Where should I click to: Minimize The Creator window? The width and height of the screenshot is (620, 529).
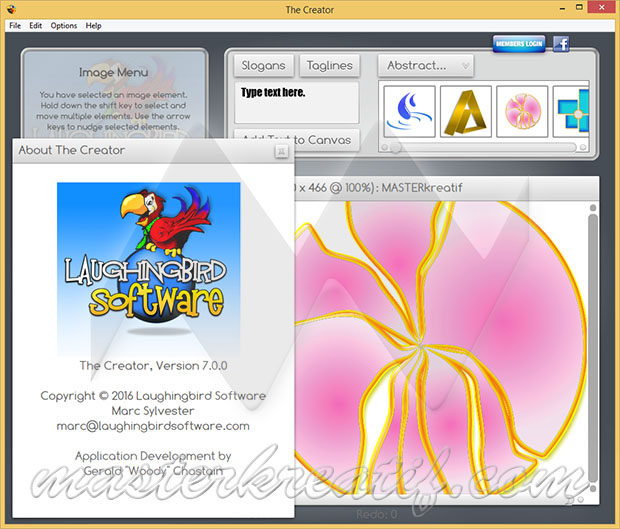(x=562, y=8)
